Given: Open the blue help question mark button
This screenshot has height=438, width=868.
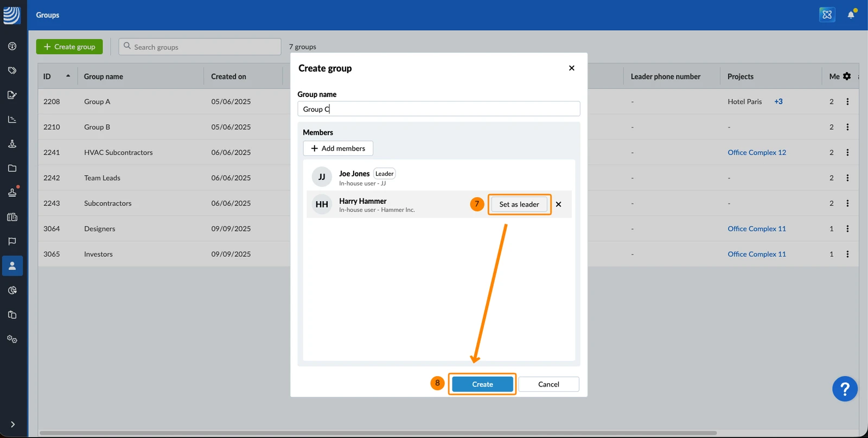Looking at the screenshot, I should (845, 389).
